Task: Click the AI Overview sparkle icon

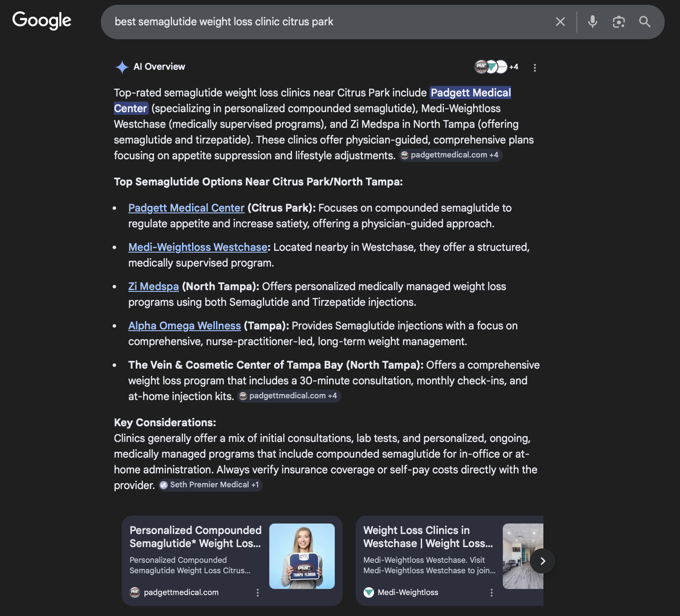Action: pos(122,67)
